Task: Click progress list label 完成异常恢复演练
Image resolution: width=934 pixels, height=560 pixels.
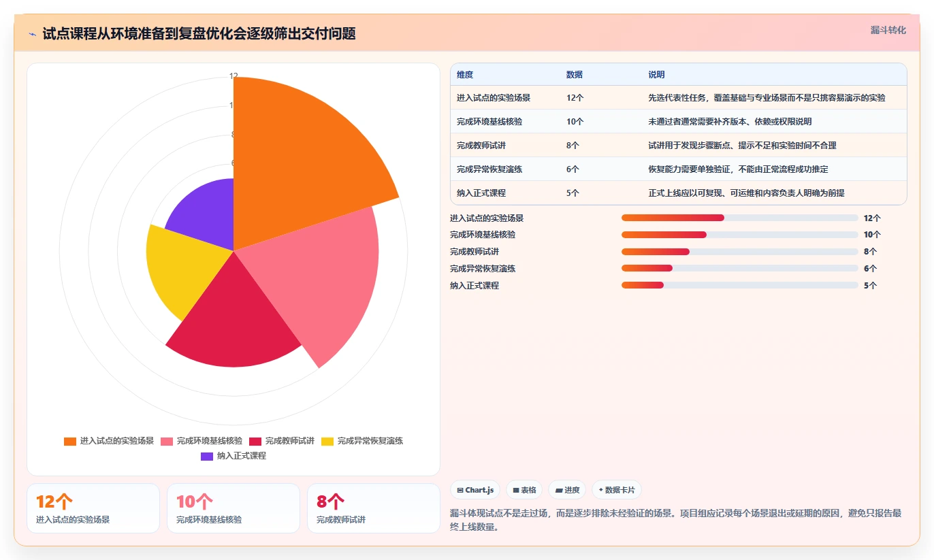Action: [483, 269]
